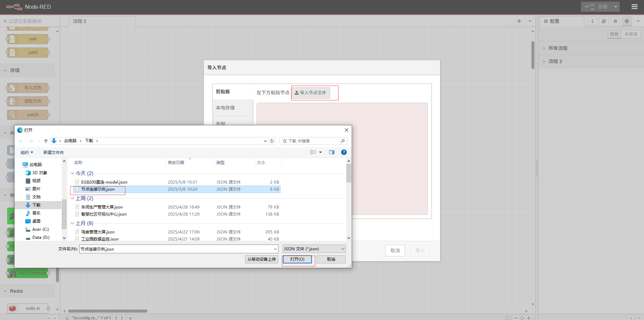Open the 组织 menu

[x=27, y=152]
